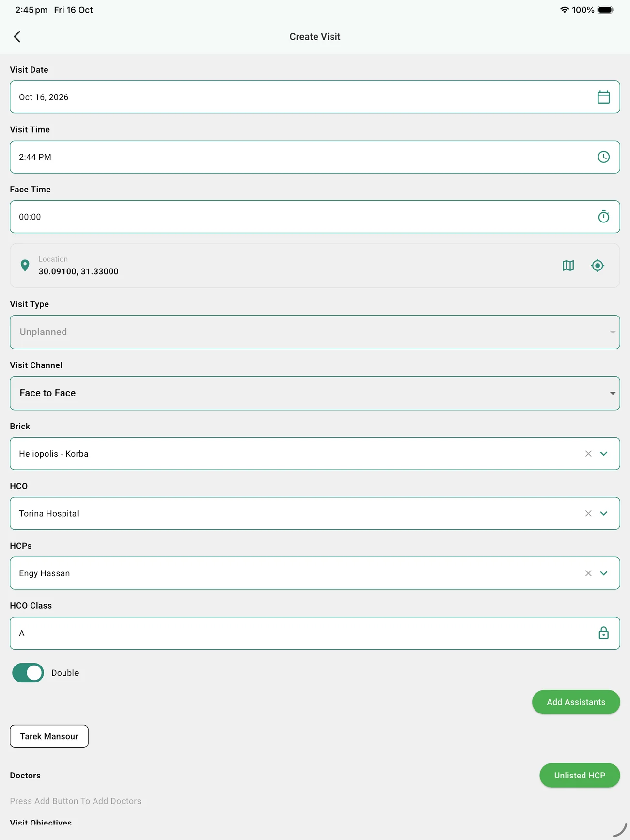Open the clock picker for Visit Time
This screenshot has height=840, width=630.
pos(603,157)
